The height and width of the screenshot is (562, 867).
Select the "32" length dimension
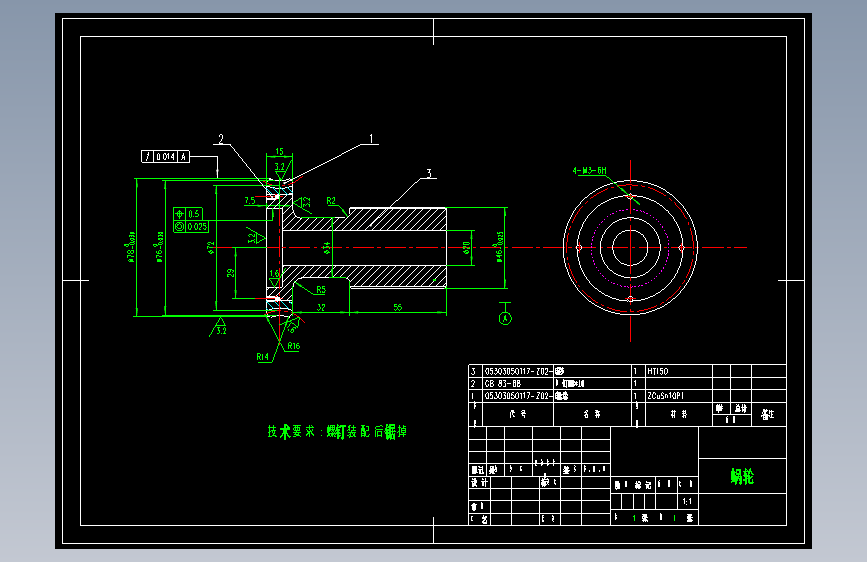pyautogui.click(x=321, y=307)
